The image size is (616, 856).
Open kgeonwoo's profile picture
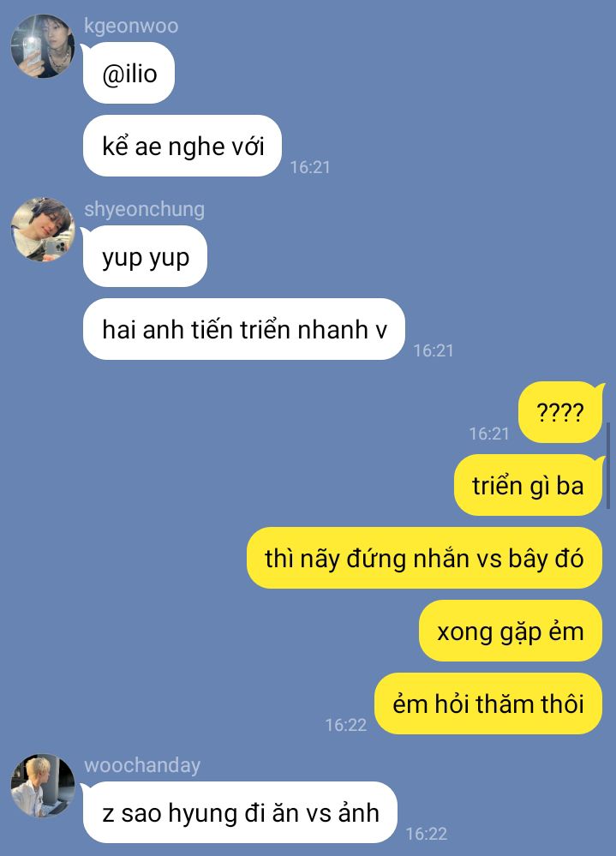[43, 46]
